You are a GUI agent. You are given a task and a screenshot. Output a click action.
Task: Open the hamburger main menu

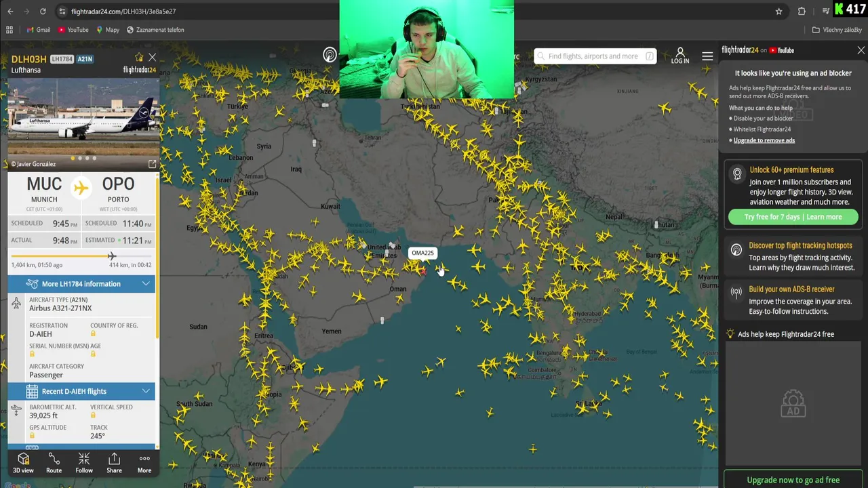(707, 56)
